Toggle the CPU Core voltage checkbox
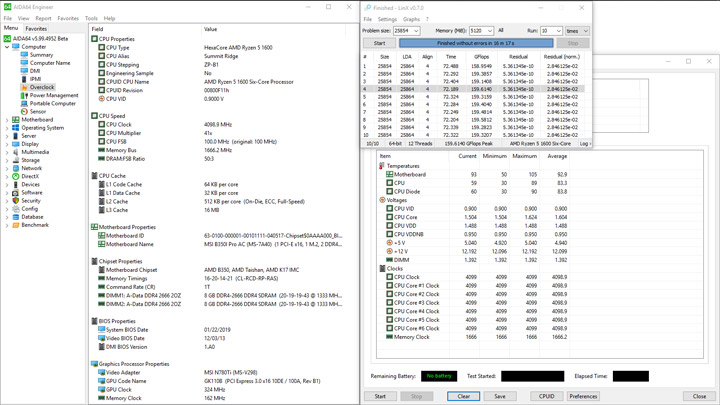This screenshot has height=405, width=720. (x=389, y=217)
